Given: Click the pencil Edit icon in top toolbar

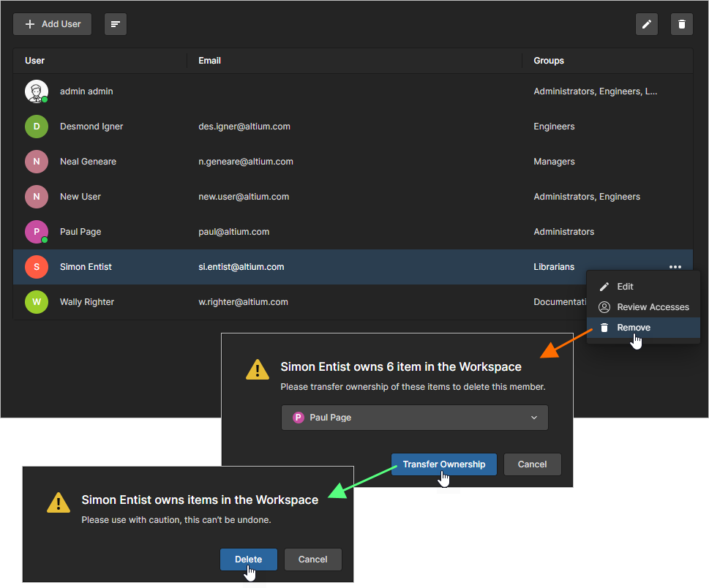Looking at the screenshot, I should 646,24.
